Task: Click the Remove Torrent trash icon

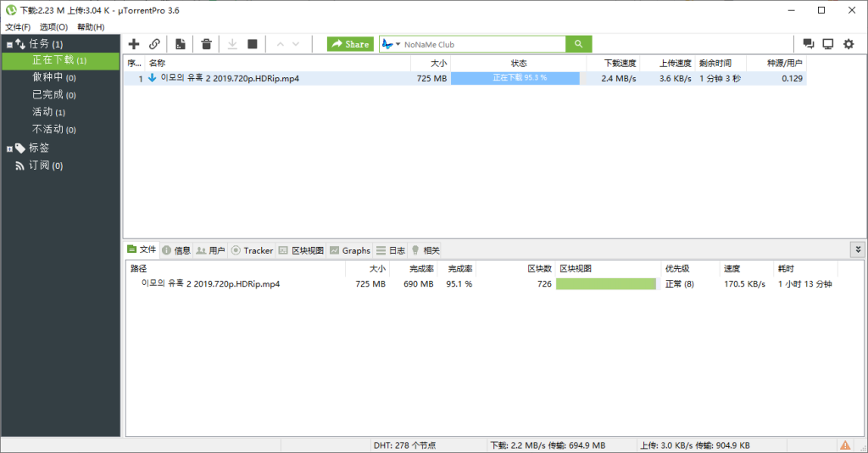Action: (x=207, y=44)
